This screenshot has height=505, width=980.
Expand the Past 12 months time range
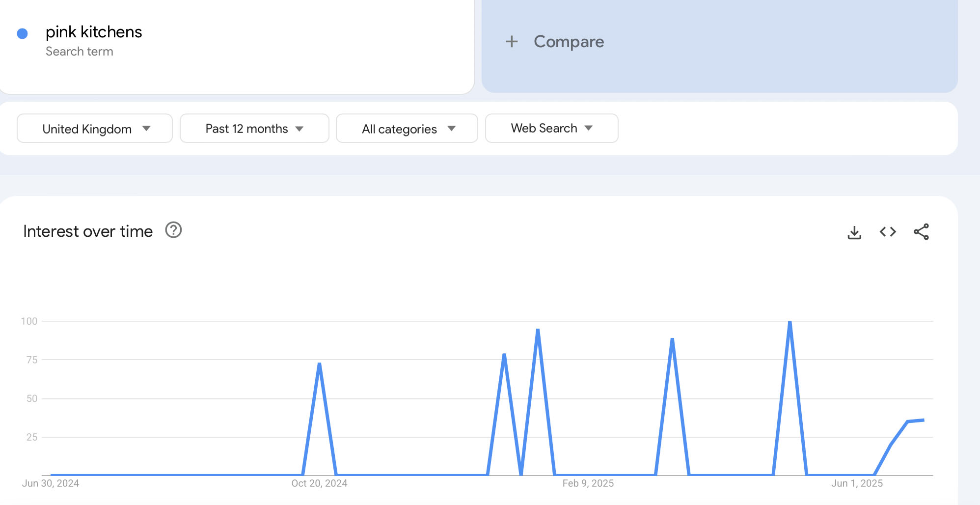[254, 128]
